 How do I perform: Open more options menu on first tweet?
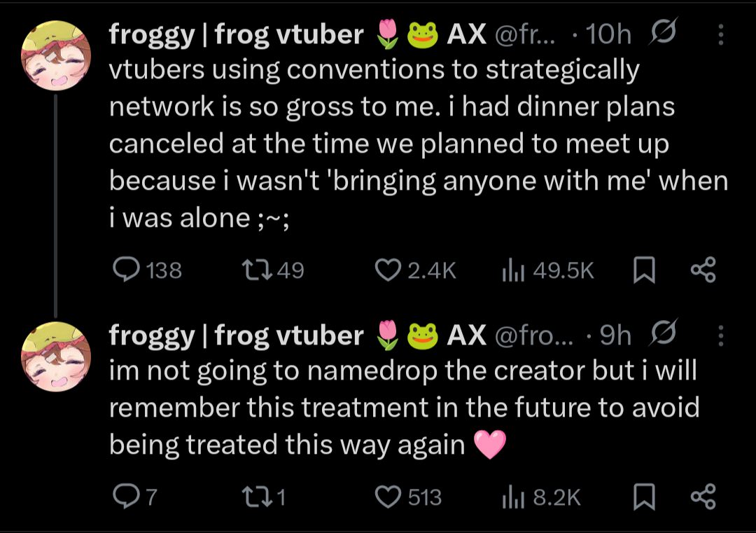tap(722, 34)
